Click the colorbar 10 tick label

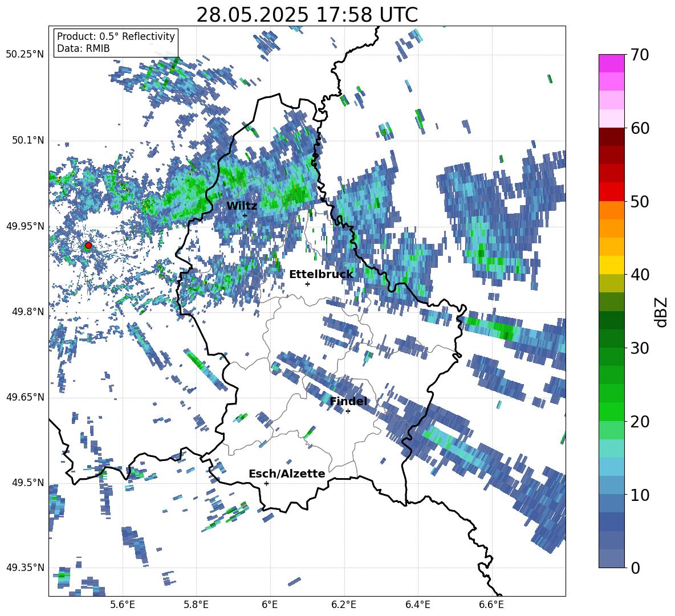tap(640, 495)
